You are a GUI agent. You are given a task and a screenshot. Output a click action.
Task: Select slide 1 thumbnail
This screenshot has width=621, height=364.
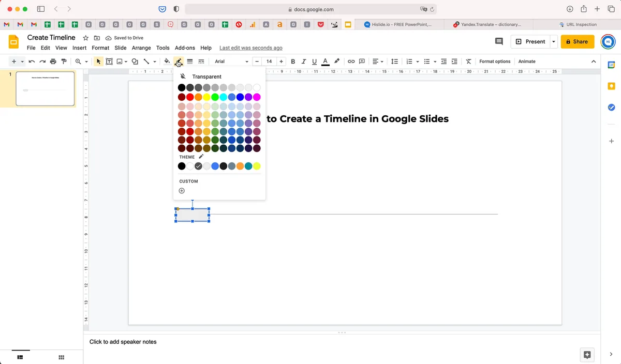pyautogui.click(x=45, y=89)
